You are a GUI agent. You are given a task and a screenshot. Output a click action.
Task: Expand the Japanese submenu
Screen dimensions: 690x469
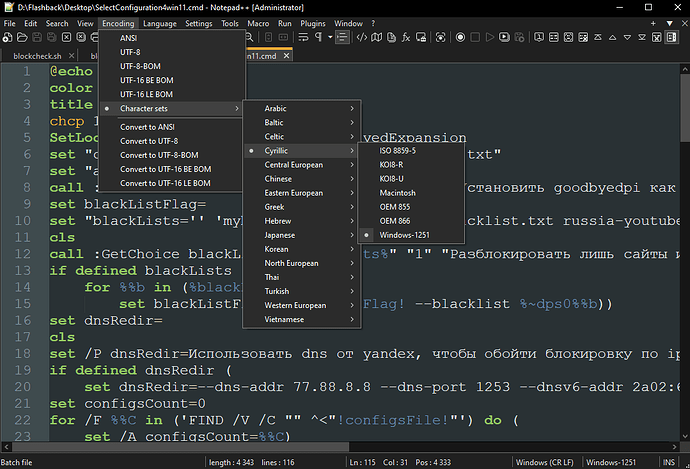[302, 235]
